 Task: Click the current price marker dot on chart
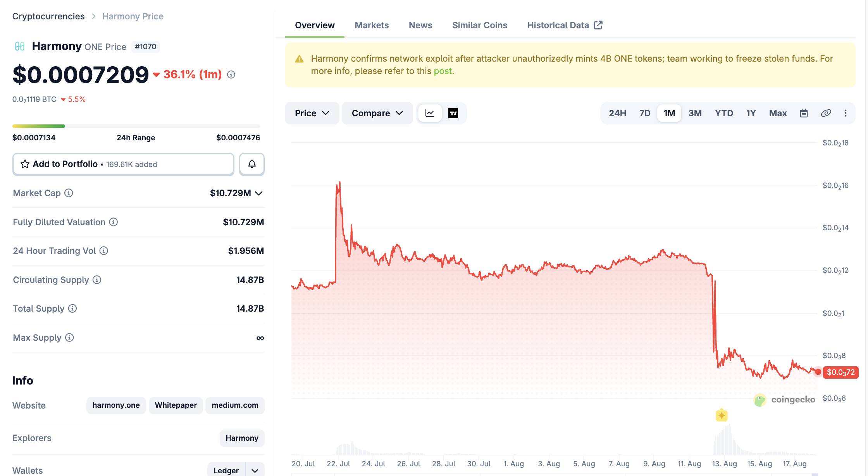(x=818, y=372)
